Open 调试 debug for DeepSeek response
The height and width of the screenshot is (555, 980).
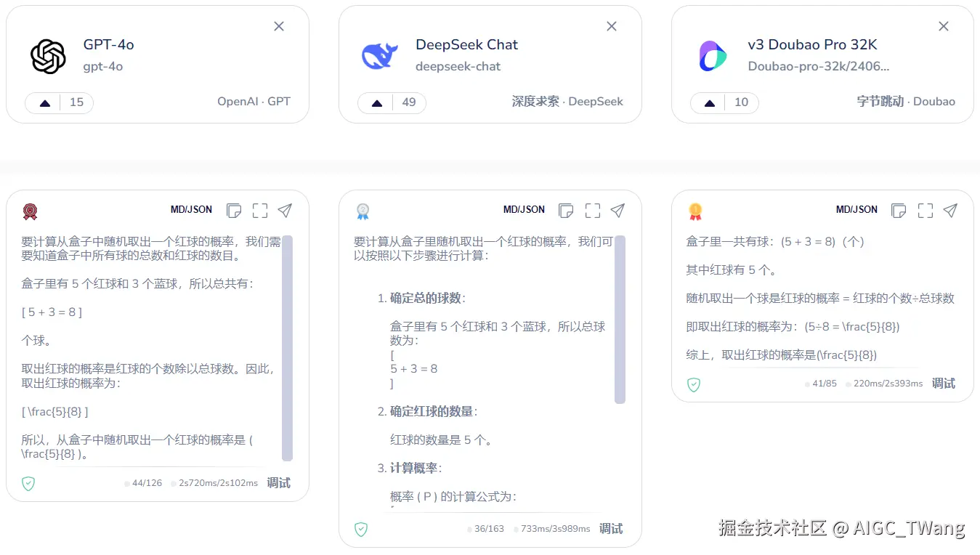click(x=611, y=529)
